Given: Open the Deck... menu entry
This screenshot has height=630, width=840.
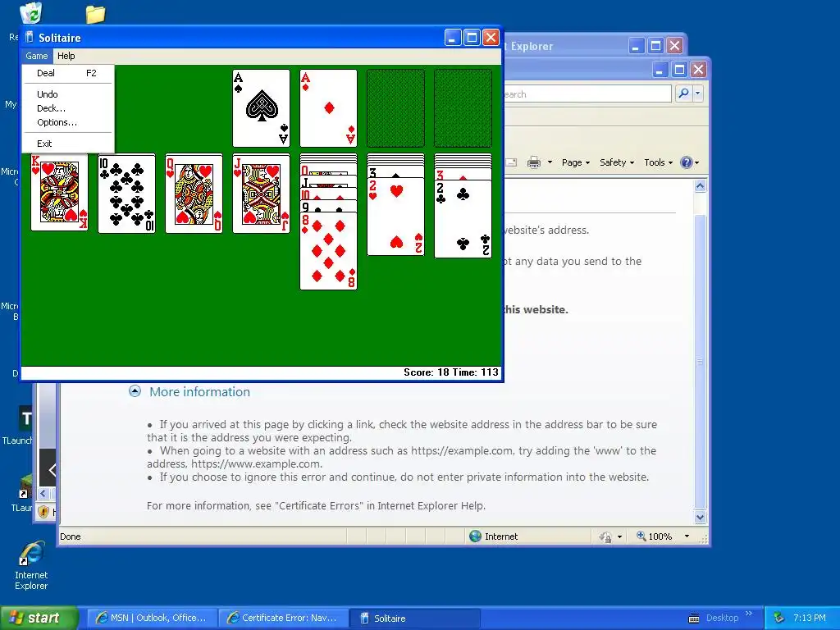Looking at the screenshot, I should 67,108.
